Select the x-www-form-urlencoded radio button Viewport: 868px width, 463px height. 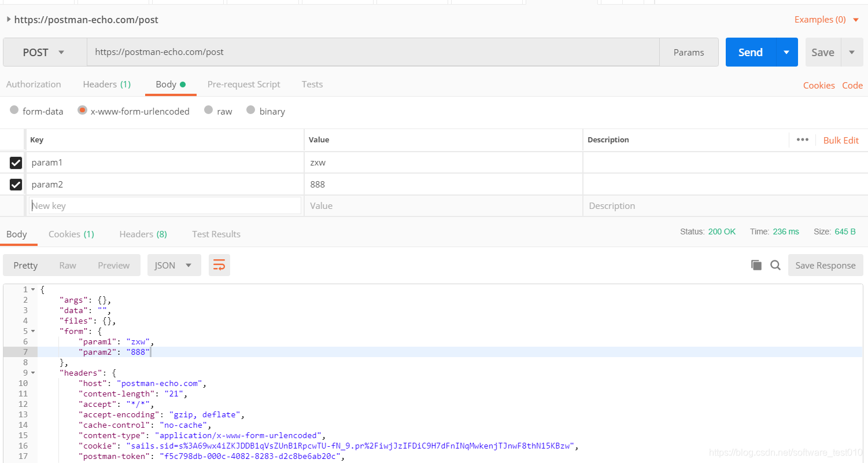[82, 110]
